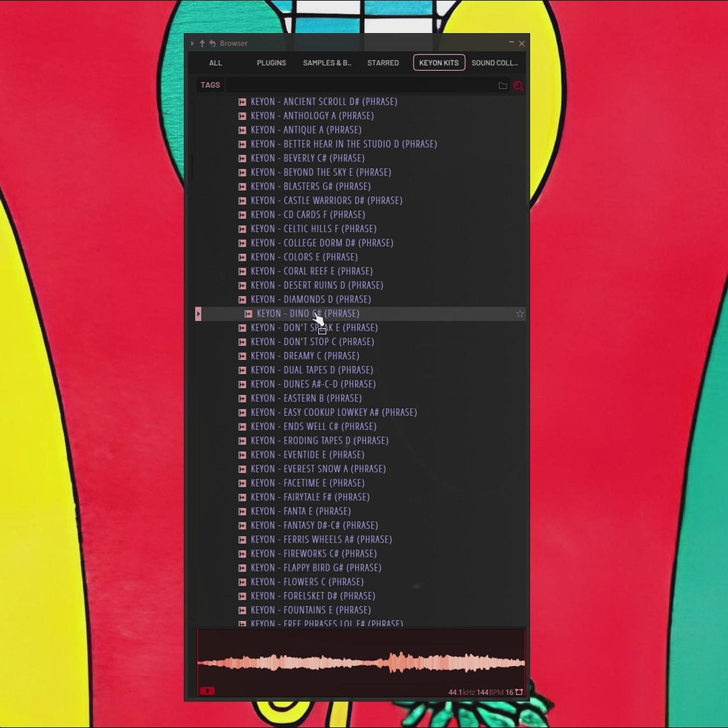
Task: Select KEYON - CORAL REEF E sample
Action: tap(311, 271)
